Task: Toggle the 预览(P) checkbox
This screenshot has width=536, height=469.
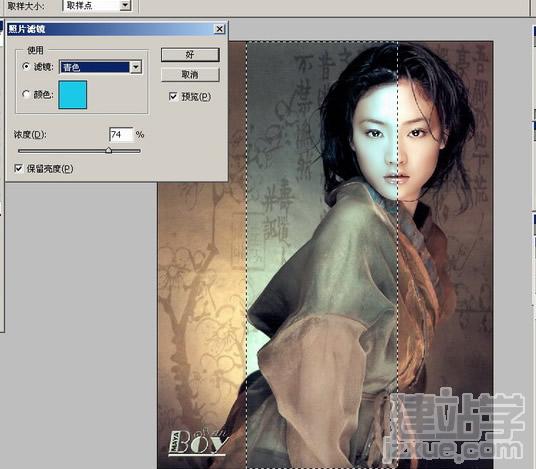Action: [173, 97]
